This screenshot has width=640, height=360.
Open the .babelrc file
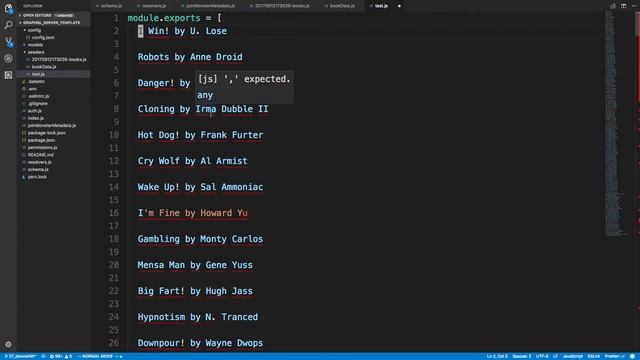(36, 82)
